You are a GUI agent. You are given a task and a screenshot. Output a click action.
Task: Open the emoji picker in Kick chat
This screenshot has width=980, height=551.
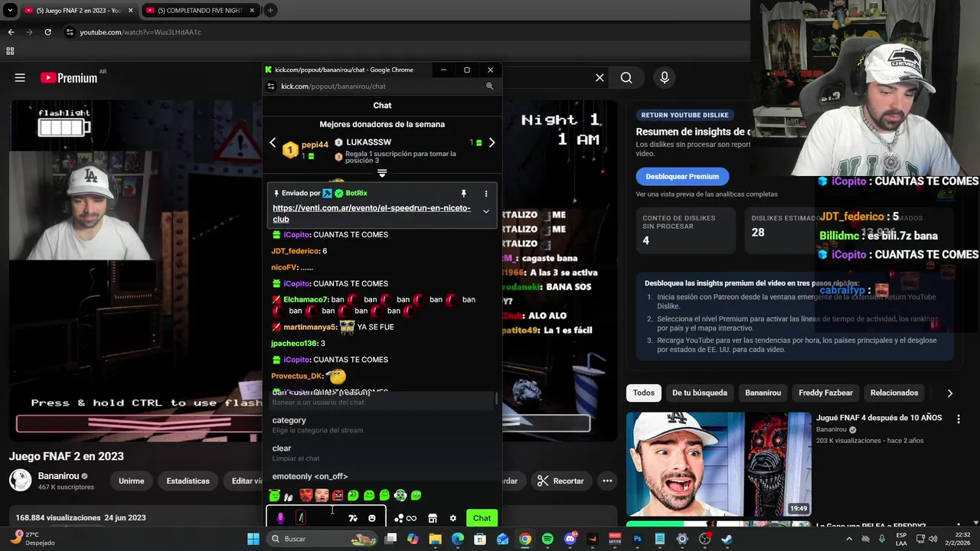(x=372, y=518)
